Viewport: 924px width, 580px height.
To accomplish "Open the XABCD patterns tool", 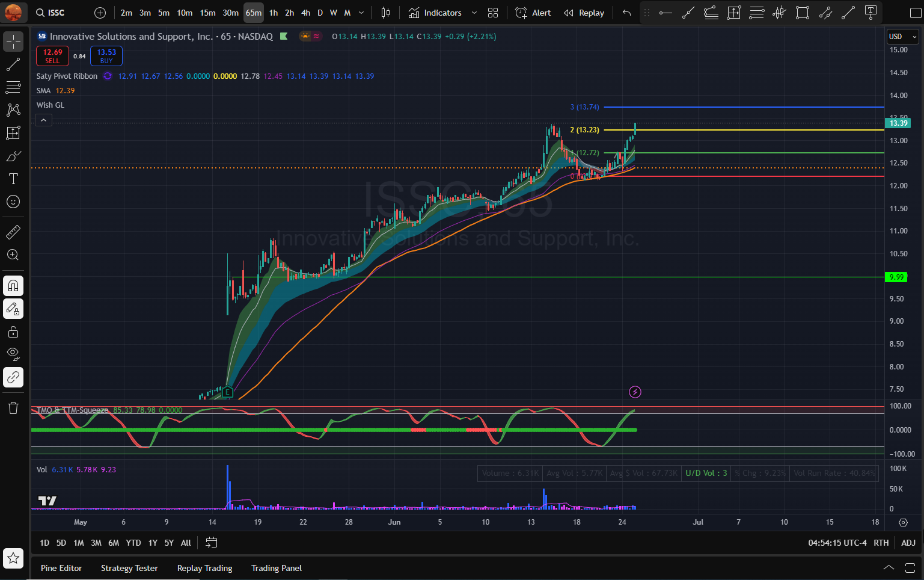I will pos(13,110).
